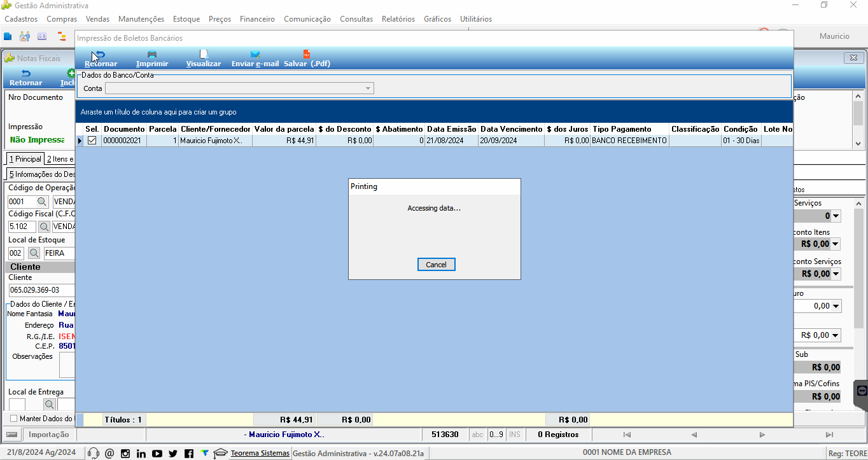This screenshot has width=868, height=460.
Task: Cancel the Printing dialog
Action: click(436, 265)
